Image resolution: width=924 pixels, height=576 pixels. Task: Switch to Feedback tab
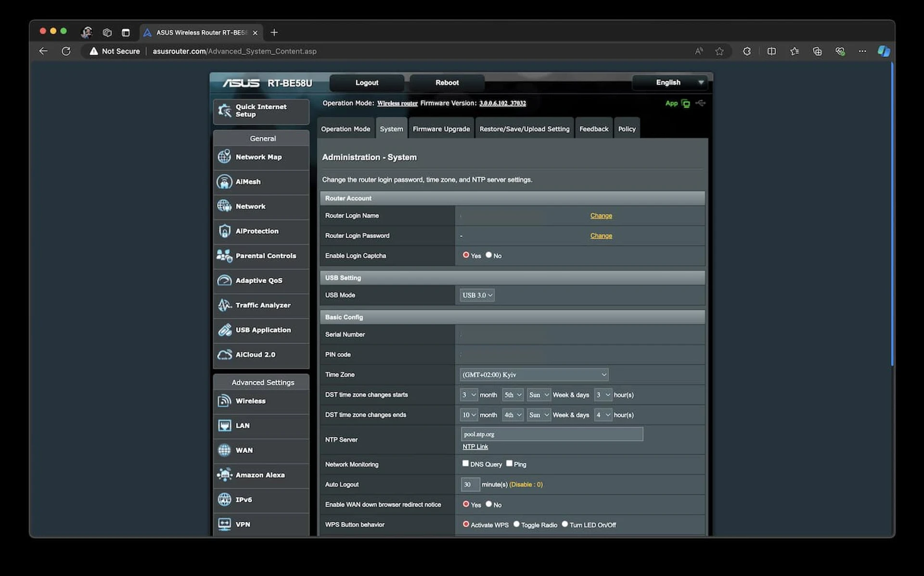(593, 128)
